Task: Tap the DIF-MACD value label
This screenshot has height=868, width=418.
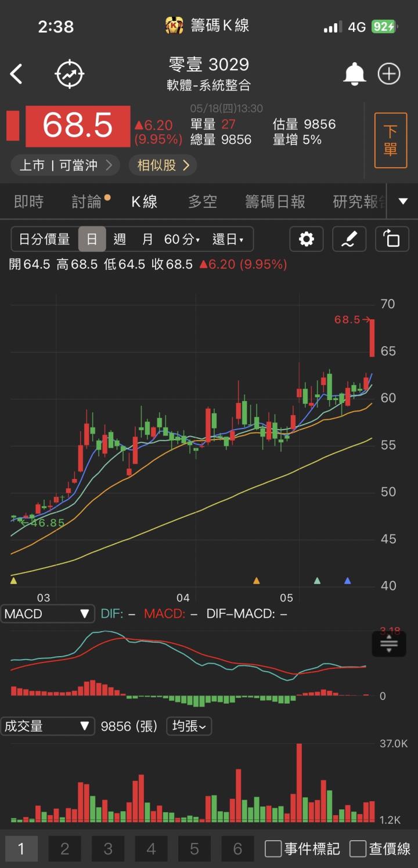Action: [247, 614]
